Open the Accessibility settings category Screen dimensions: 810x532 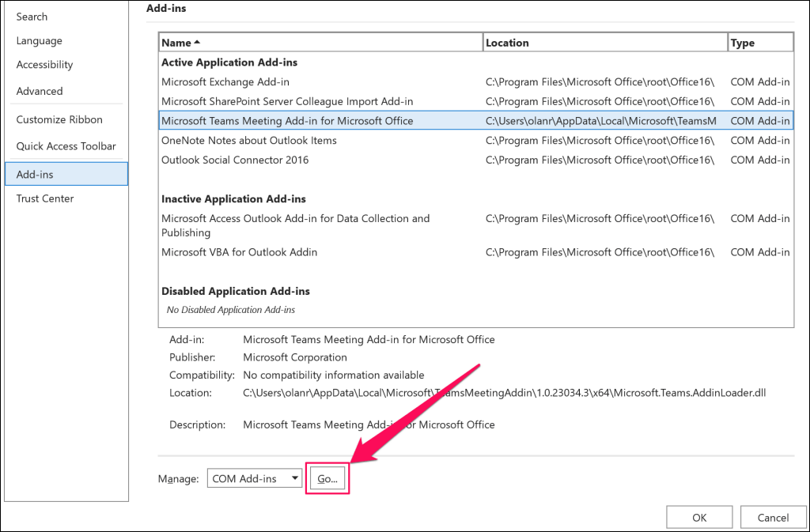[44, 65]
